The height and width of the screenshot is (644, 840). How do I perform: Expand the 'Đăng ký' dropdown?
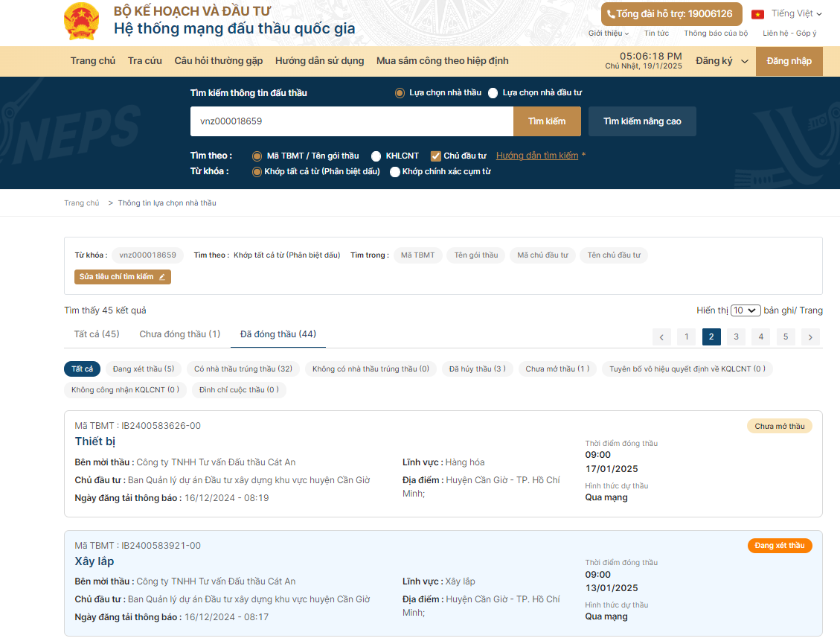721,61
